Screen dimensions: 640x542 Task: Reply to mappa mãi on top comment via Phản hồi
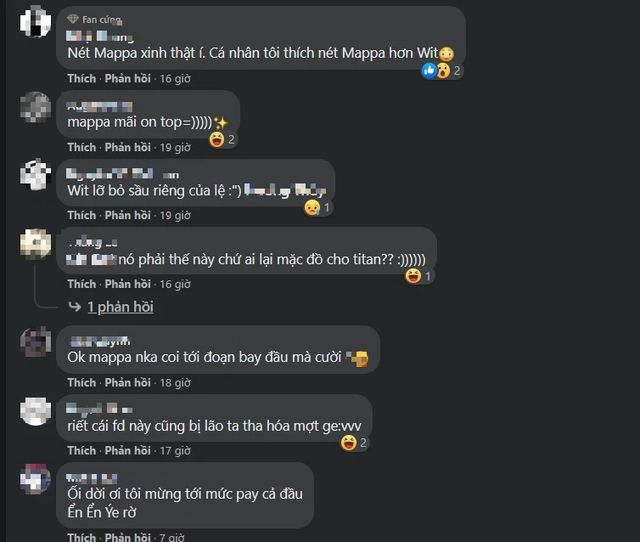[x=128, y=147]
